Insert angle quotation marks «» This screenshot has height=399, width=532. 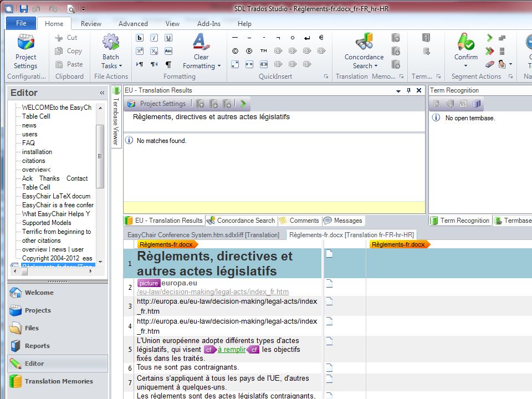click(264, 64)
